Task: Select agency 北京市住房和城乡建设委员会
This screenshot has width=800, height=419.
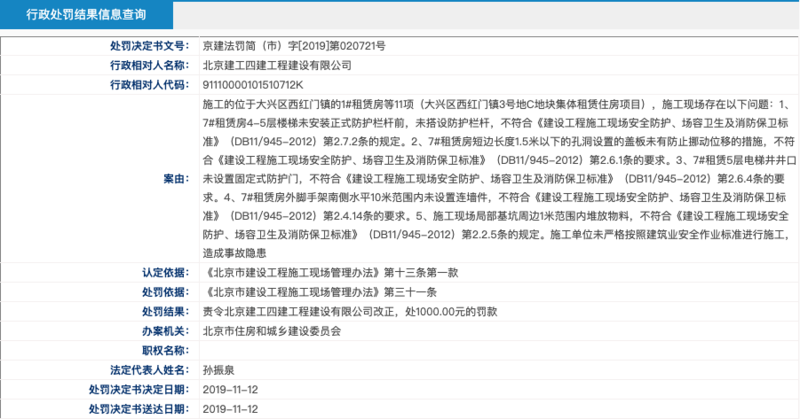Action: [x=271, y=331]
